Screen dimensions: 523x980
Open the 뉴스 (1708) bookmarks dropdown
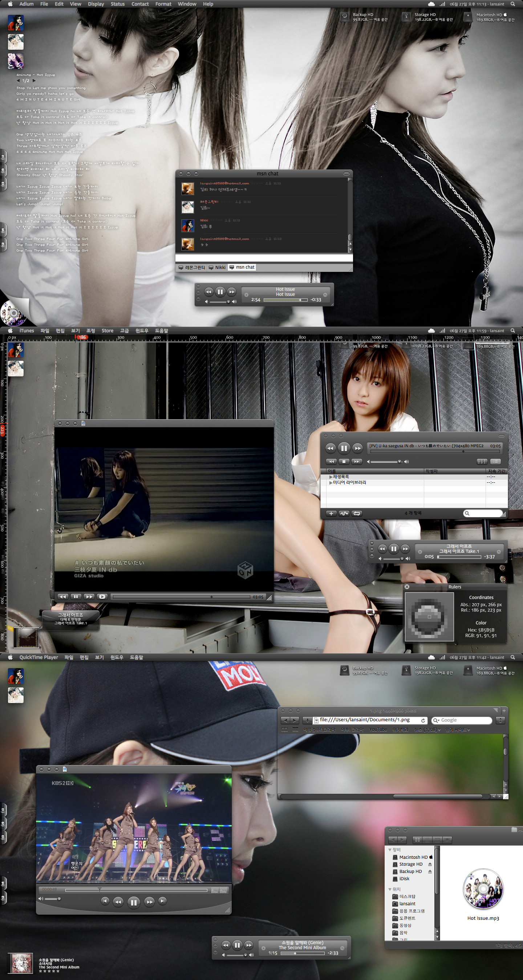(x=427, y=729)
